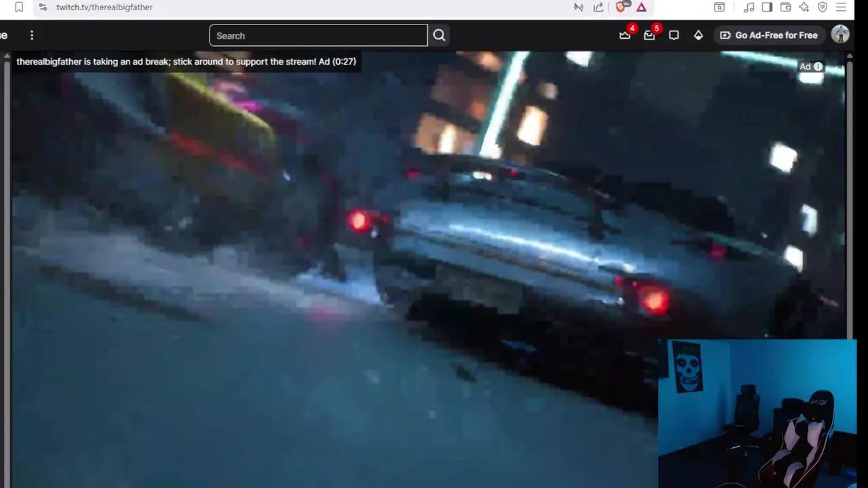
Task: Open the Get Bits icon
Action: point(698,35)
